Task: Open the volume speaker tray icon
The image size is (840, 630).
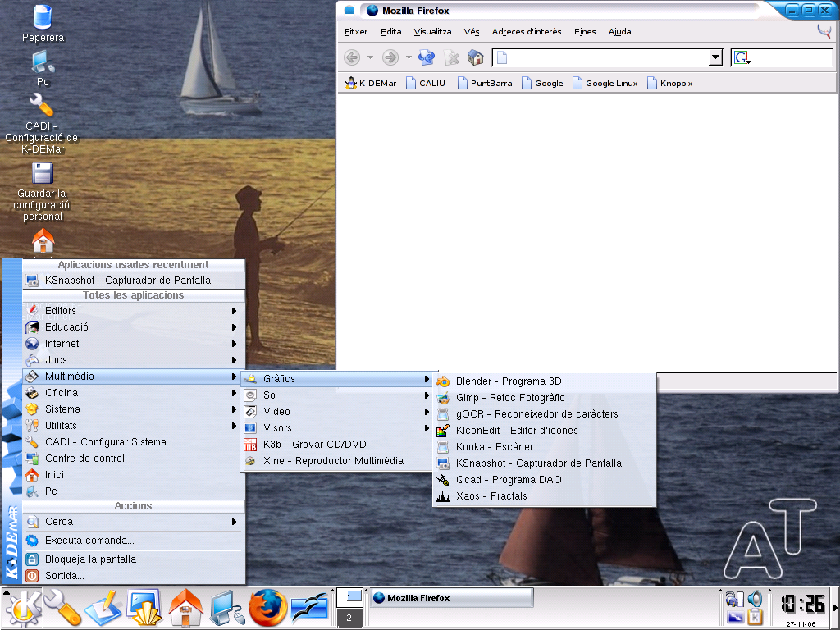Action: pyautogui.click(x=754, y=599)
